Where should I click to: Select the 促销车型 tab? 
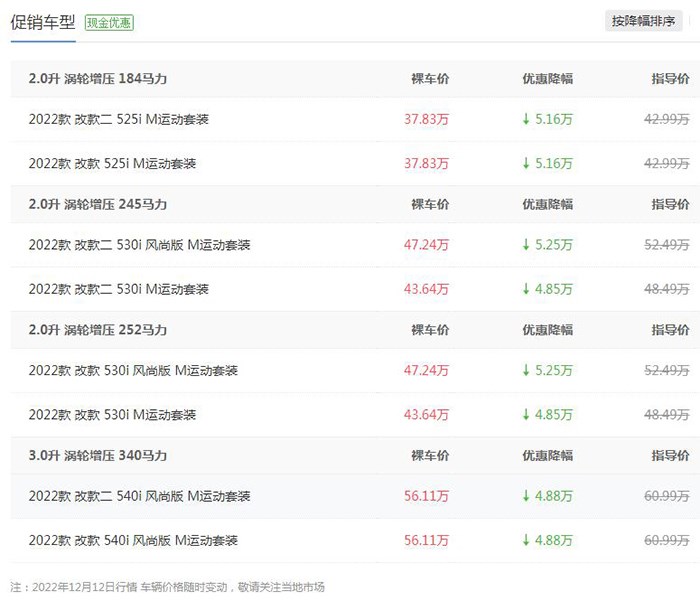point(43,22)
